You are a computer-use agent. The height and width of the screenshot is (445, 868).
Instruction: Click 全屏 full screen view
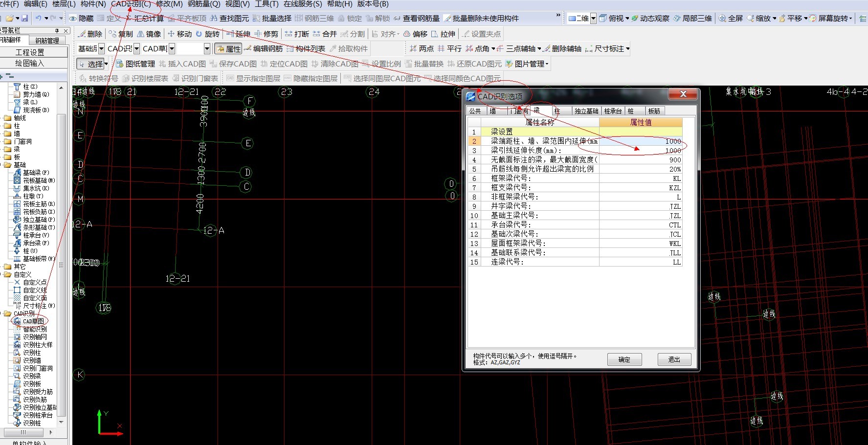point(731,19)
